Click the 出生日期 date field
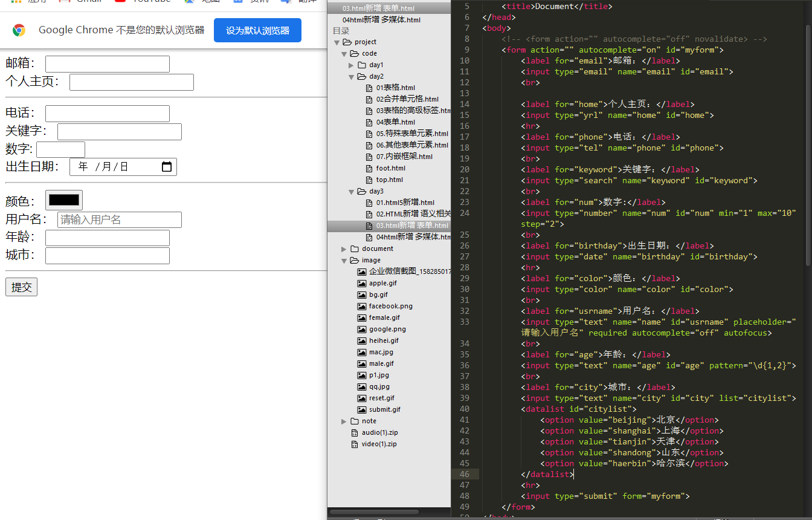Image resolution: width=812 pixels, height=520 pixels. pos(123,167)
